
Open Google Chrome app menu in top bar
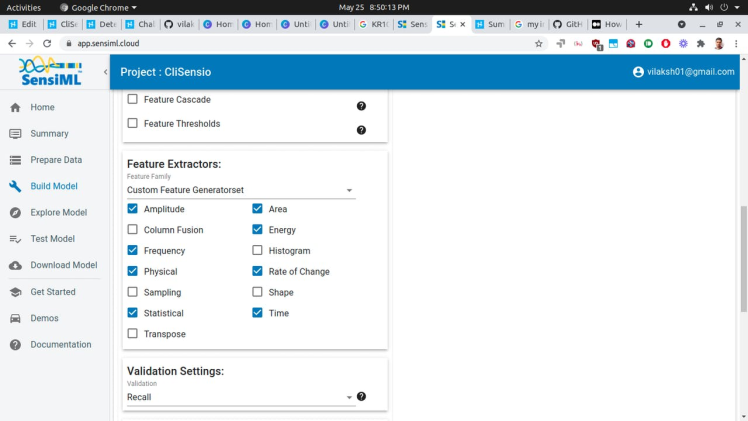coord(98,7)
